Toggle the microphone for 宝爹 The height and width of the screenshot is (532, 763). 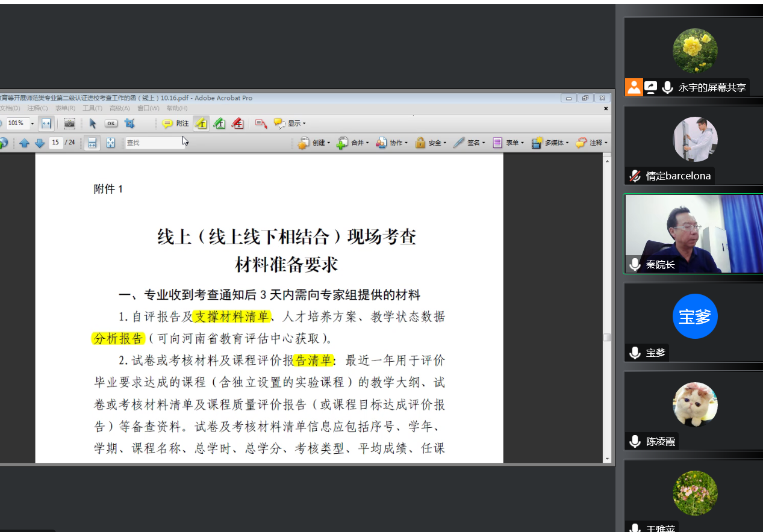coord(635,353)
